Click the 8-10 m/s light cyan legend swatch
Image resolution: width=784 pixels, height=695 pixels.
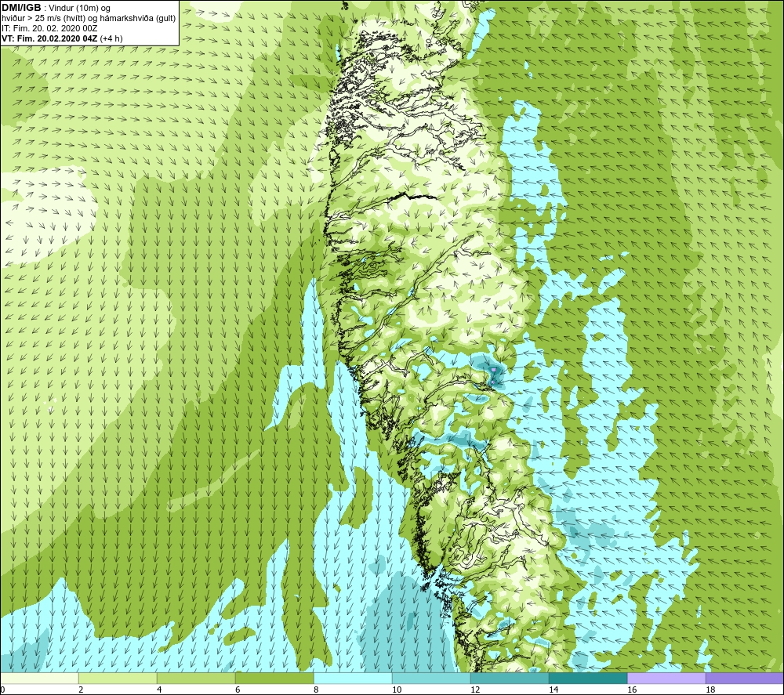point(353,678)
